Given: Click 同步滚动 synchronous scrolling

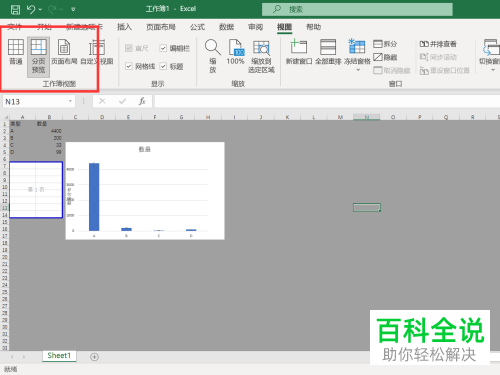Looking at the screenshot, I should pyautogui.click(x=438, y=57).
